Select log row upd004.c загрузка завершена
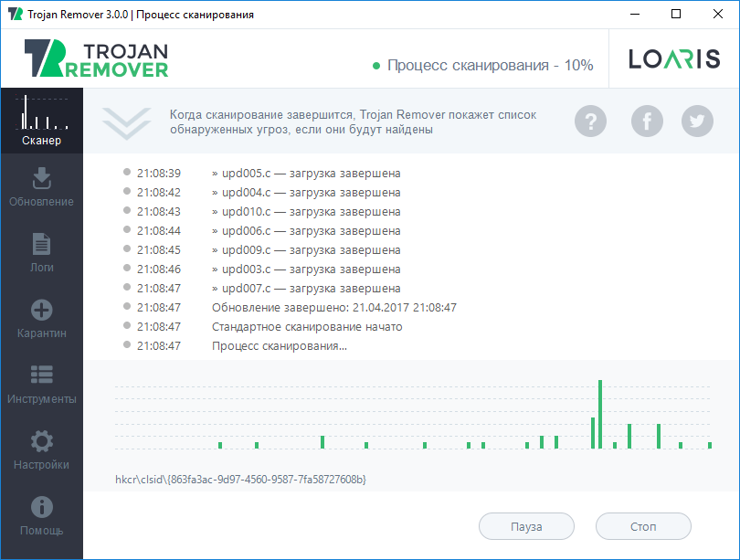 coord(261,193)
